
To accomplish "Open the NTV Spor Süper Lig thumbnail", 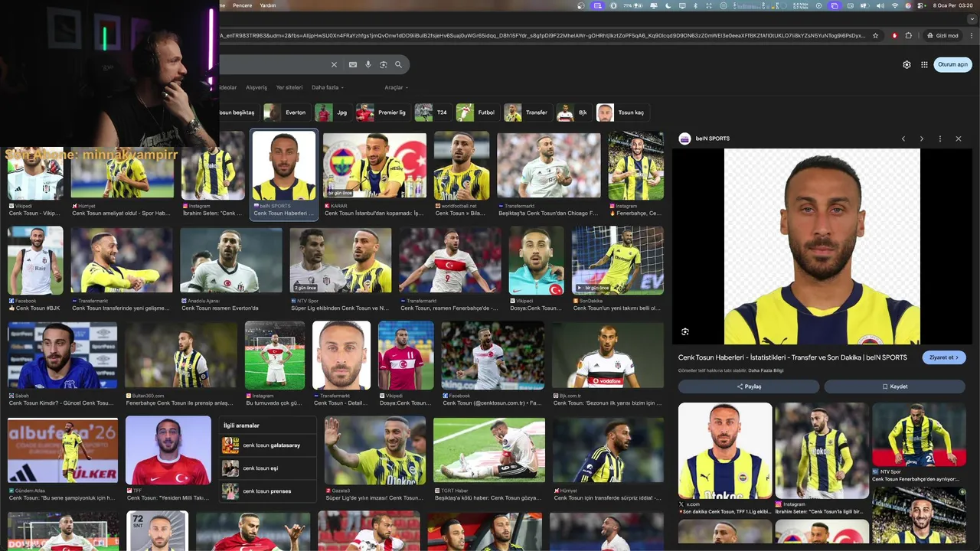I will pos(341,261).
